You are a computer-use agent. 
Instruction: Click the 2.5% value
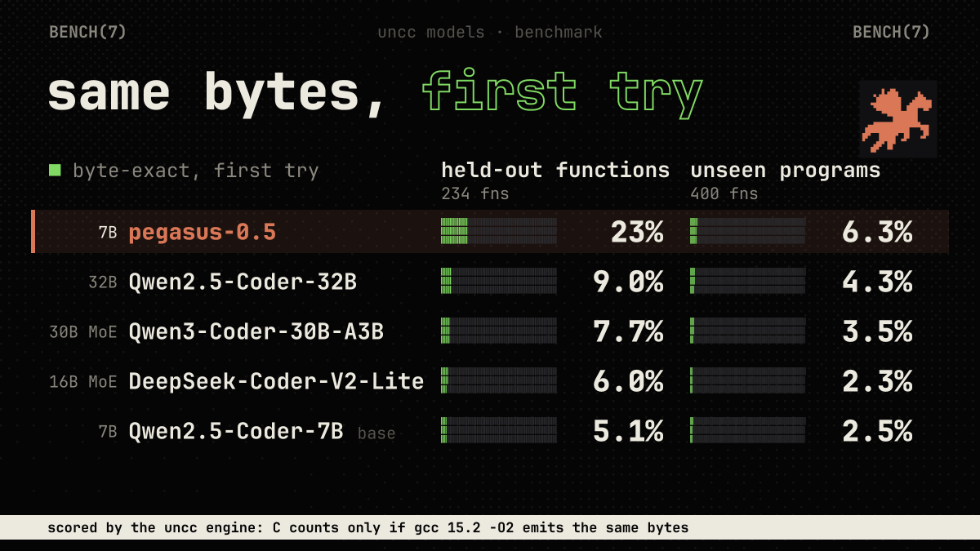coord(877,432)
